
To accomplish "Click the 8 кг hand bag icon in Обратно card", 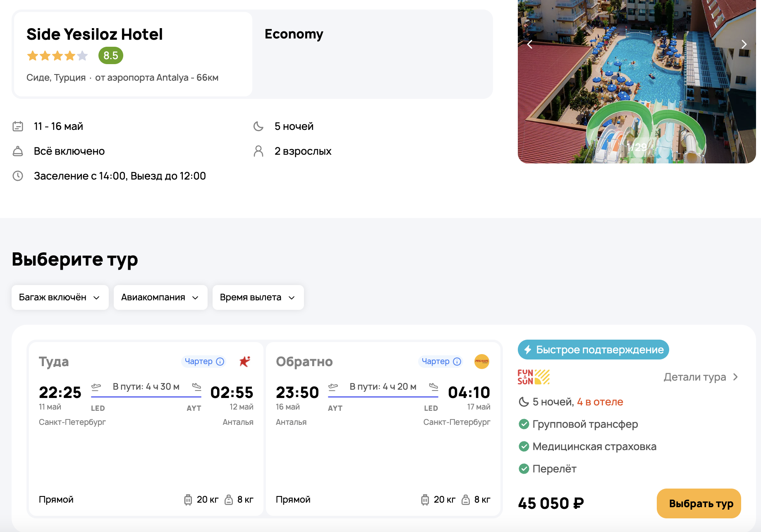I will coord(466,500).
